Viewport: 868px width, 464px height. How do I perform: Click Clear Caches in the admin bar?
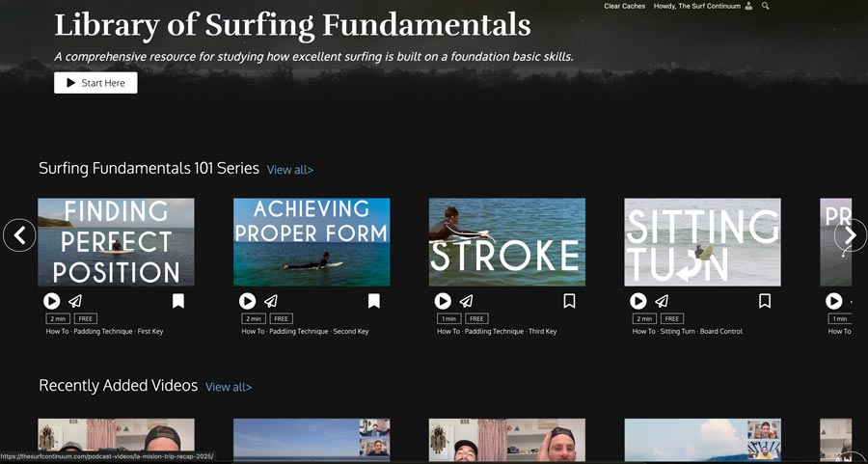tap(624, 6)
